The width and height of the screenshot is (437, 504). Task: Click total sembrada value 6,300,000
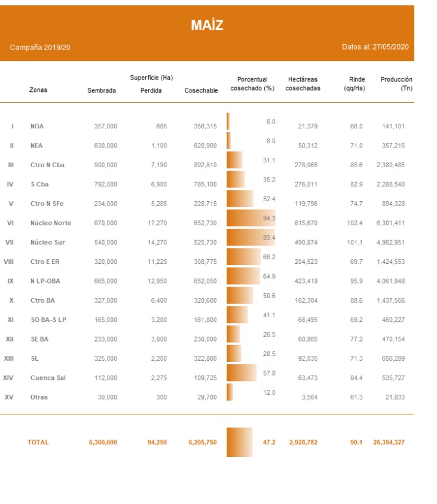click(103, 442)
